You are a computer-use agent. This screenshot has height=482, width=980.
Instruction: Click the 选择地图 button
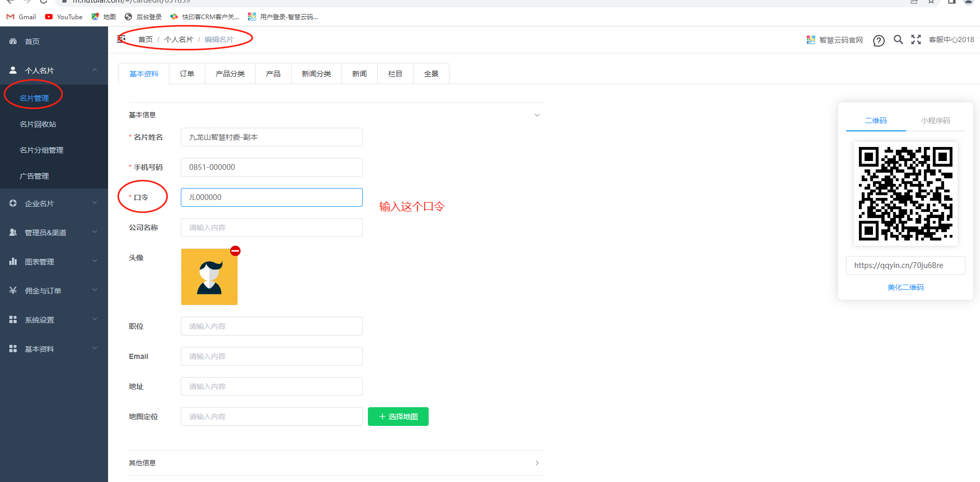tap(398, 417)
